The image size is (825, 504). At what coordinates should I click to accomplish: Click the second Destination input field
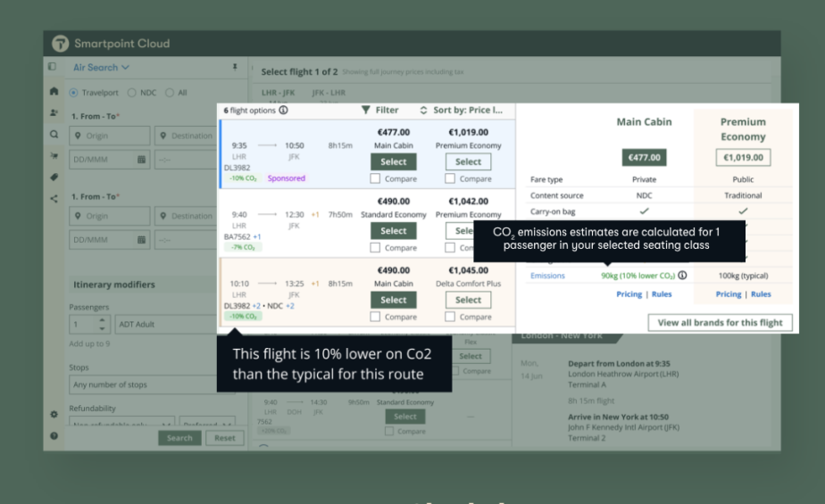(x=186, y=216)
